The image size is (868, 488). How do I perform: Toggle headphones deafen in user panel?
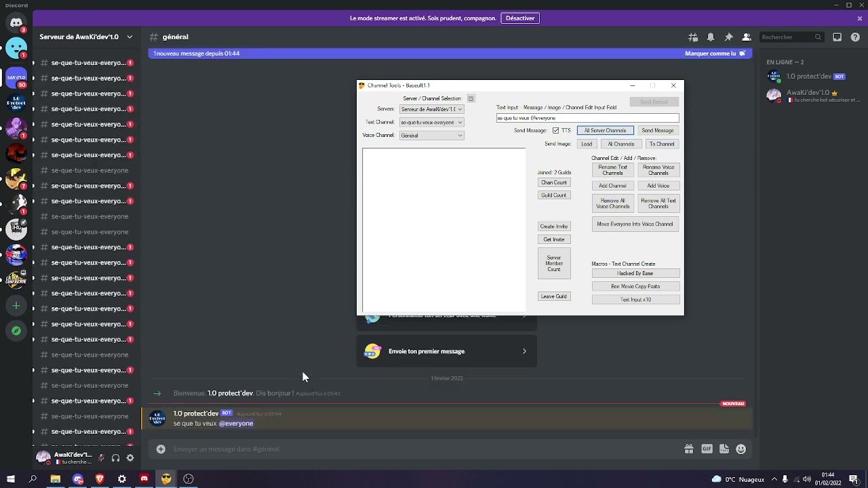click(115, 458)
